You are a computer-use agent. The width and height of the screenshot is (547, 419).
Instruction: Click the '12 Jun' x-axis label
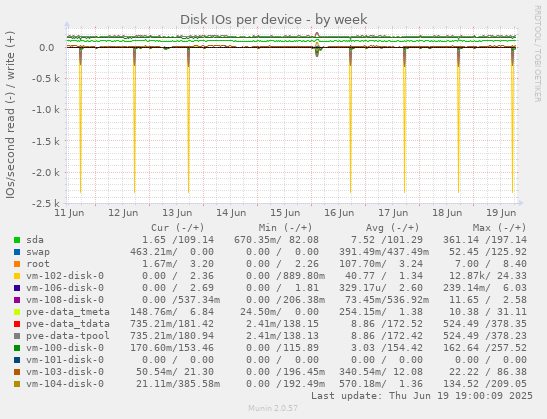pos(123,212)
